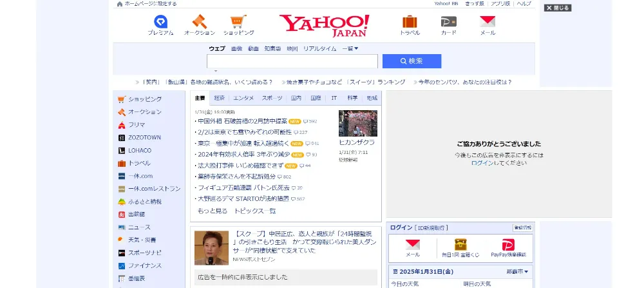Open the ID新規取得 link
This screenshot has height=288, width=644.
pyautogui.click(x=431, y=227)
